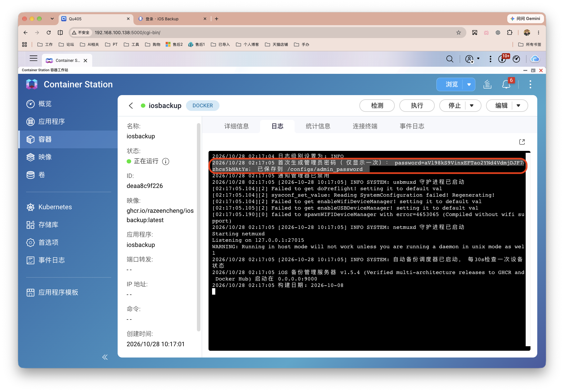The width and height of the screenshot is (564, 392).
Task: Open the QTS search magnifier icon
Action: 450,59
